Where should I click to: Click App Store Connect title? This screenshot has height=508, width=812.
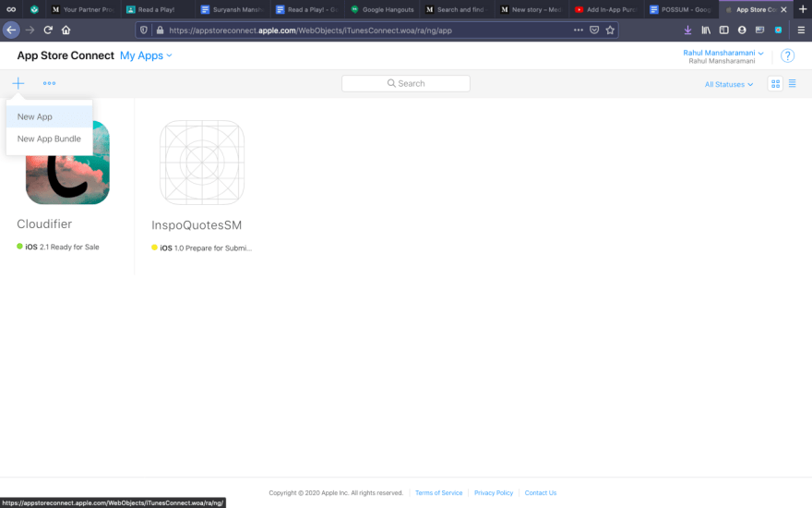[66, 55]
